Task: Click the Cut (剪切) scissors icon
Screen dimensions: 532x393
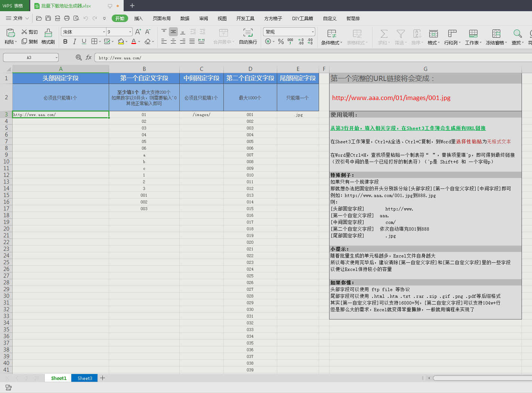Action: coord(24,32)
